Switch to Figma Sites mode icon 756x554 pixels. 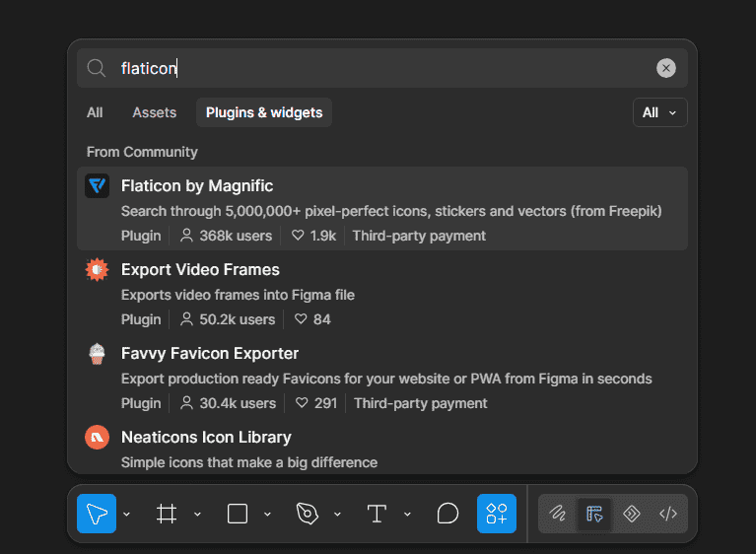(x=632, y=514)
